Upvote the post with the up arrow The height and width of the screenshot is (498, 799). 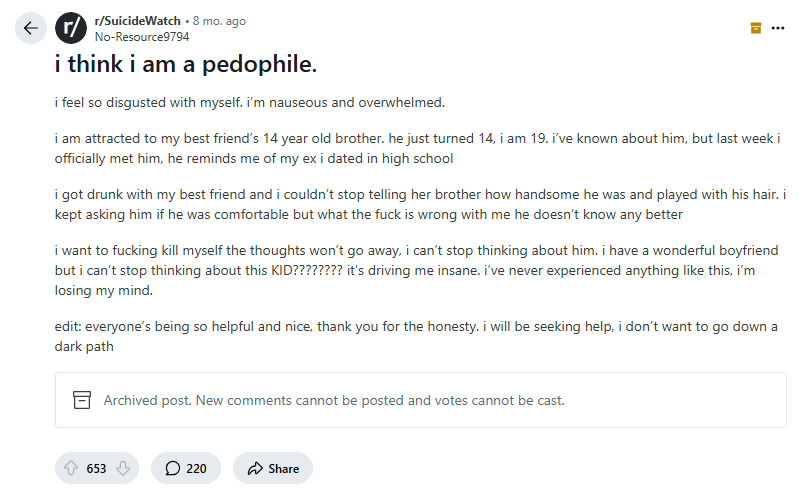coord(71,468)
